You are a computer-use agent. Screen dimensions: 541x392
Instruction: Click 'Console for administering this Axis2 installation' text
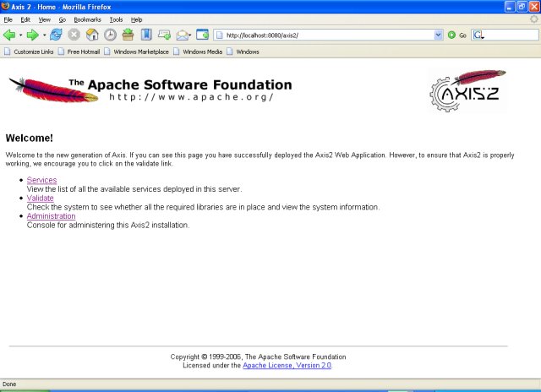tap(108, 225)
